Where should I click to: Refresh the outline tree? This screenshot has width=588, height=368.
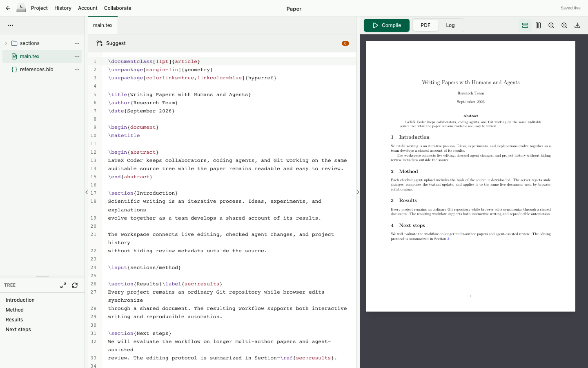pos(75,285)
